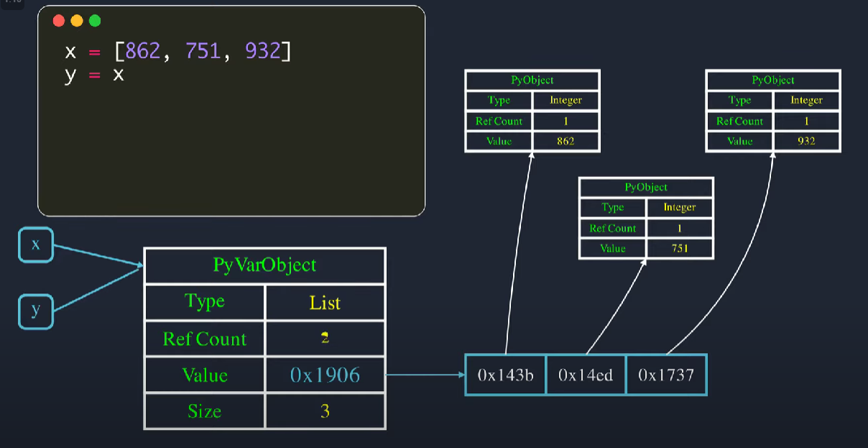Click the 0x14ed pointer cell
The width and height of the screenshot is (868, 448).
pos(586,375)
